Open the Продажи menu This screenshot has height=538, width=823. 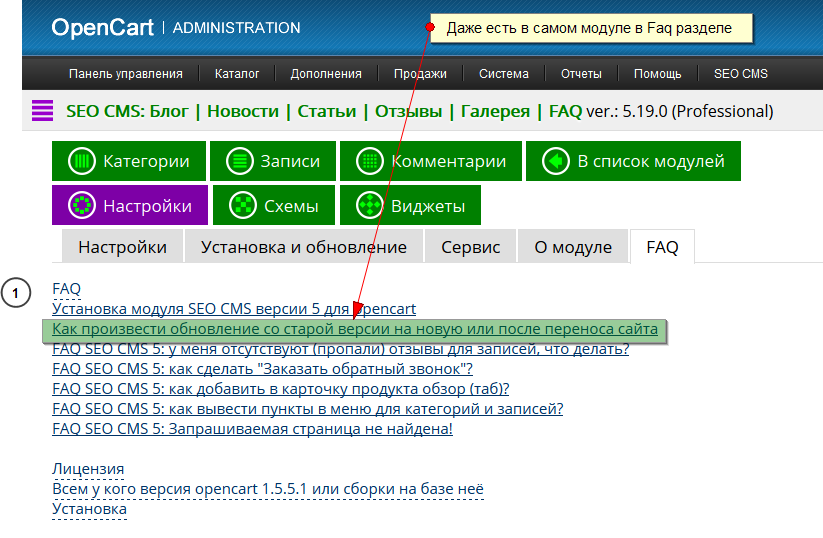click(x=420, y=73)
